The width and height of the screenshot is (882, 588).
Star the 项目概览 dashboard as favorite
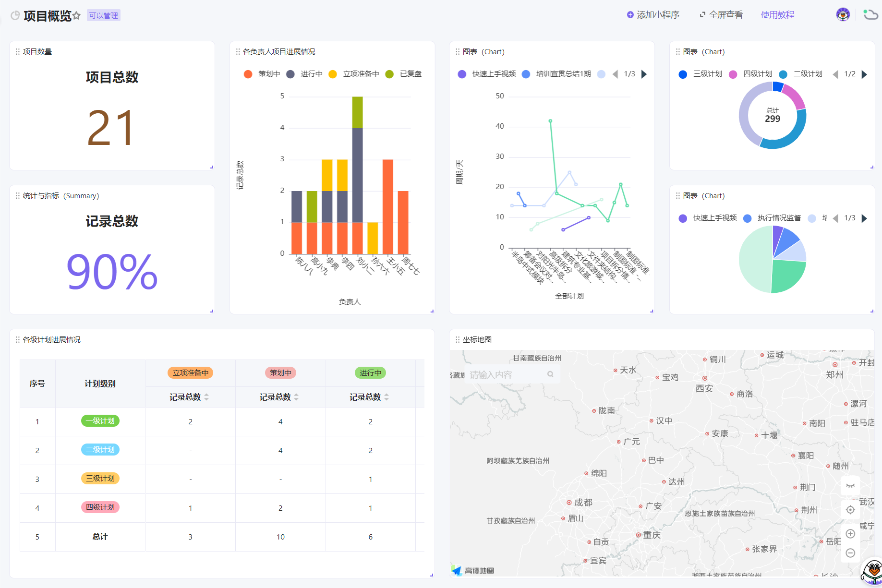coord(76,16)
